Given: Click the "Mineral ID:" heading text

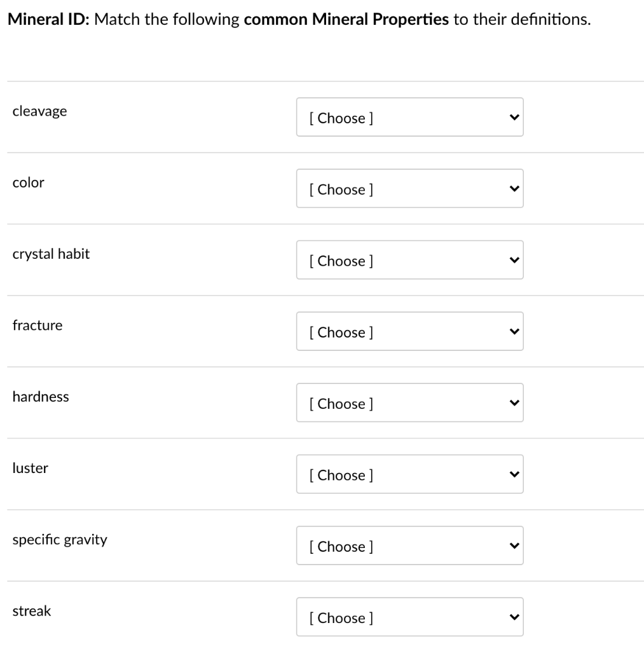Looking at the screenshot, I should point(48,19).
